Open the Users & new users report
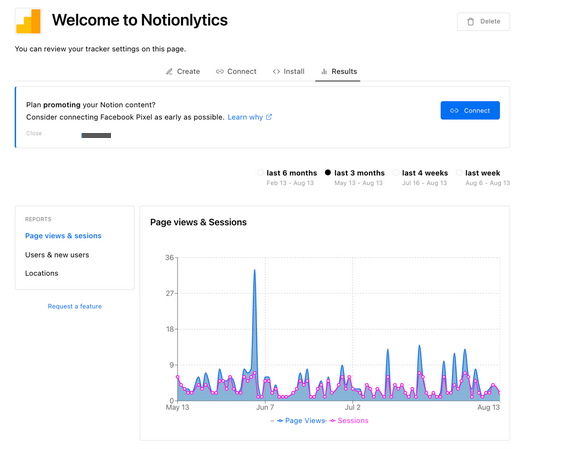The width and height of the screenshot is (568, 449). click(57, 255)
